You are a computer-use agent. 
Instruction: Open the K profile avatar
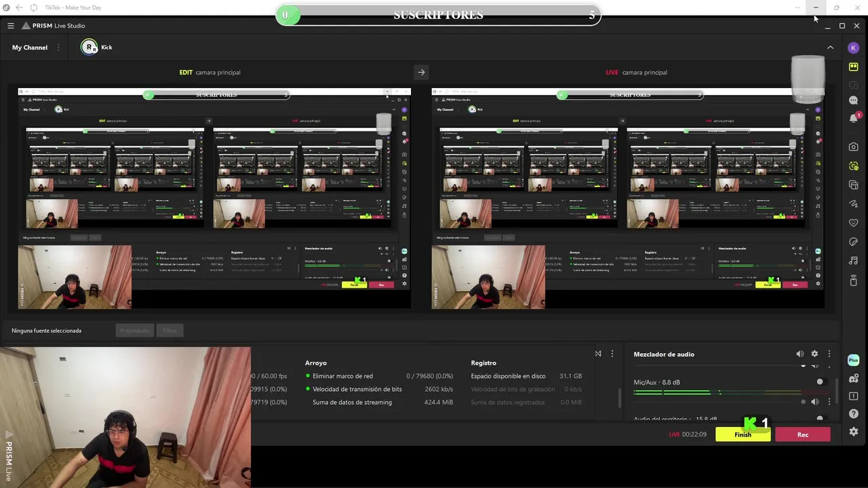853,47
